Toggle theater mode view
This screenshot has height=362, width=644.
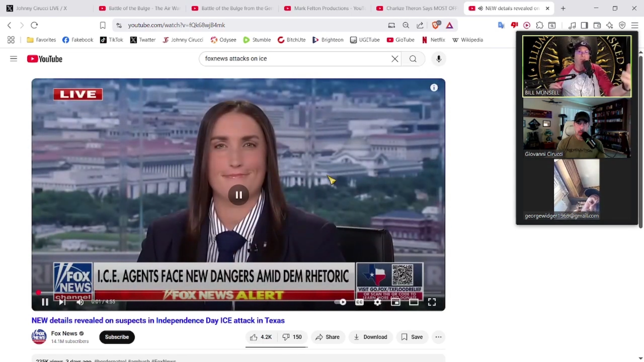(414, 302)
